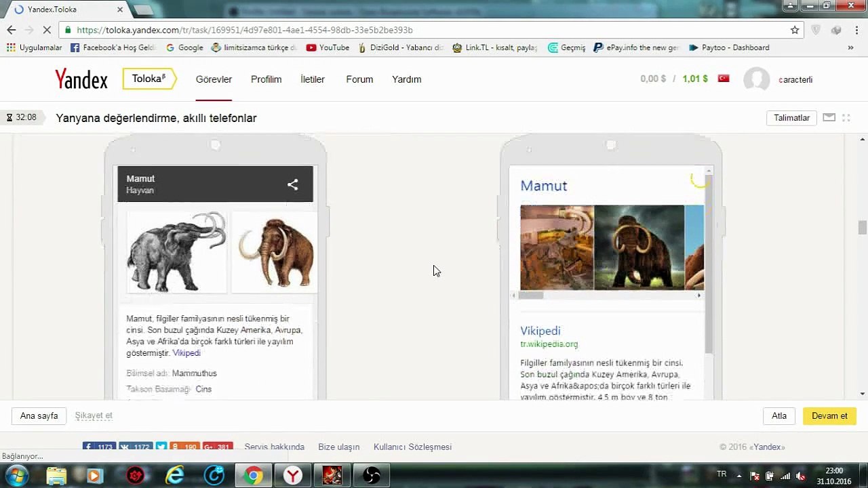Viewport: 868px width, 488px height.
Task: Click the Ana sayfa button
Action: (x=39, y=415)
